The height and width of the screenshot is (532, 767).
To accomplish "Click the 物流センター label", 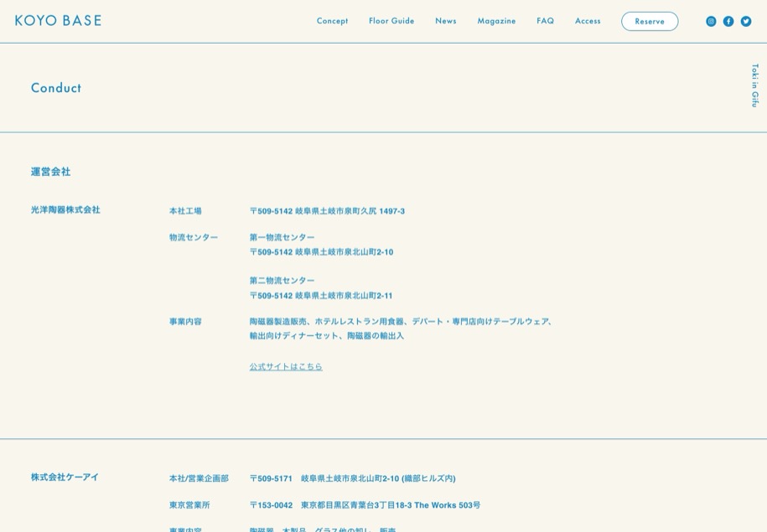I will tap(194, 237).
